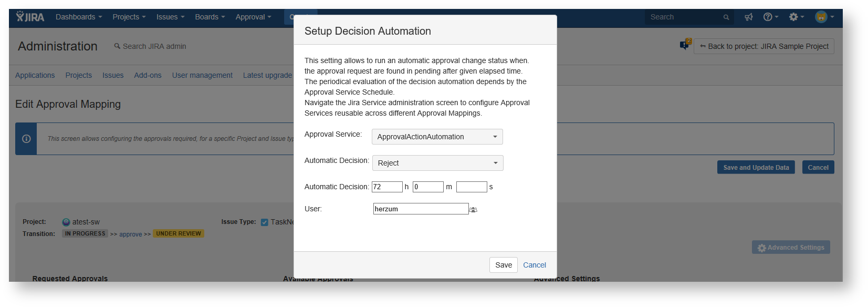Image resolution: width=868 pixels, height=307 pixels.
Task: Open the Dashboards menu
Action: coord(79,17)
